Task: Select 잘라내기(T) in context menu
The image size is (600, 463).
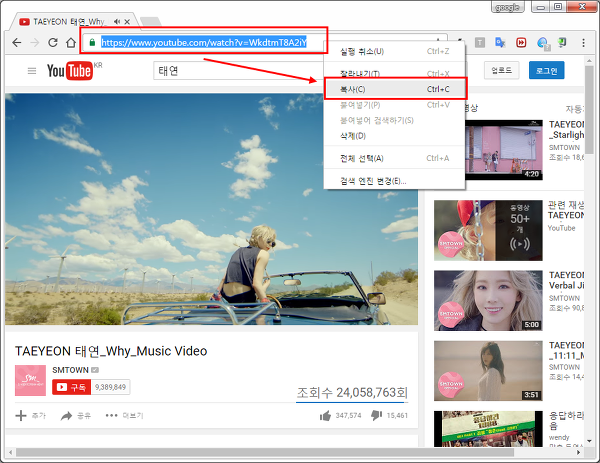Action: pyautogui.click(x=395, y=73)
